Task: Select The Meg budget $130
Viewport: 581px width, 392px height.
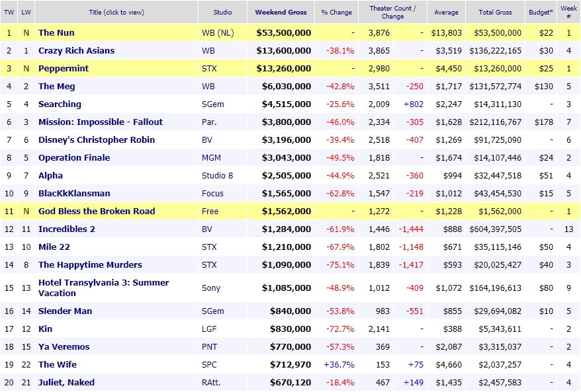Action: [544, 86]
